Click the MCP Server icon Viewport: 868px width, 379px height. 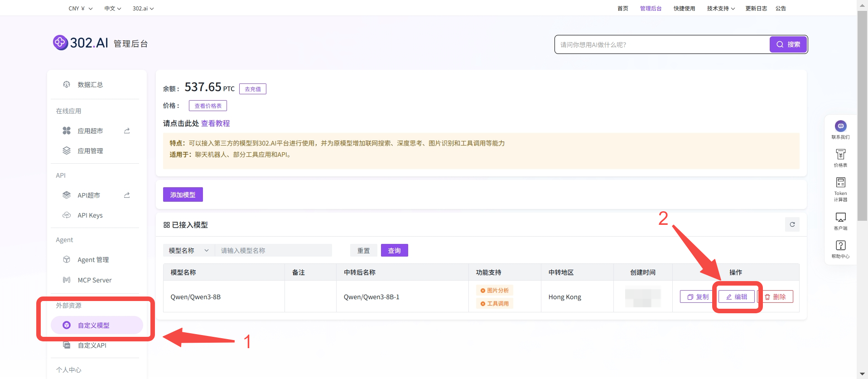(x=67, y=280)
